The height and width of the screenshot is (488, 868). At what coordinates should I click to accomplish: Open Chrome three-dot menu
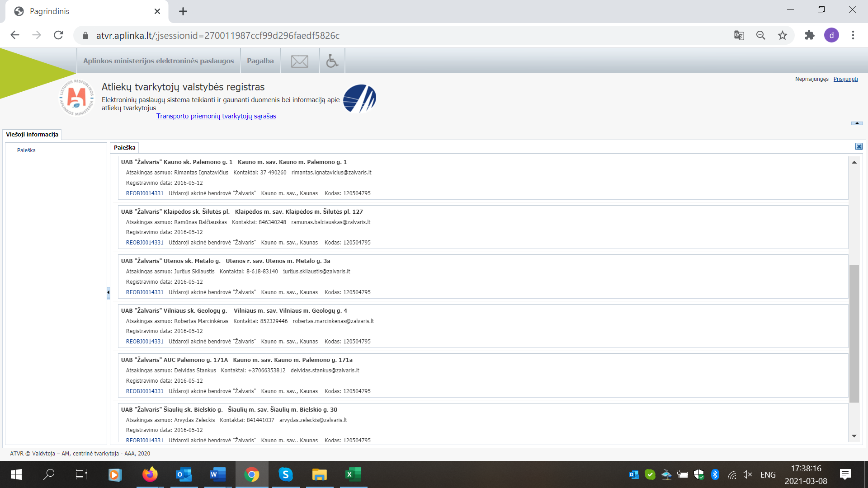point(853,35)
